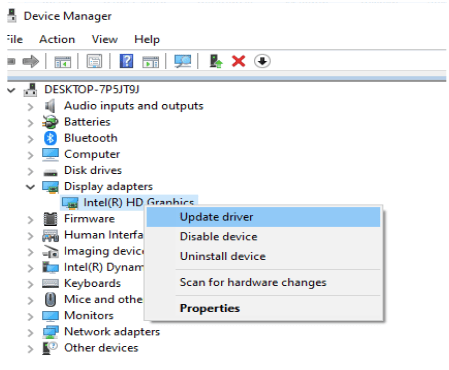The width and height of the screenshot is (449, 370).
Task: Expand the Network adapters node
Action: tap(30, 332)
